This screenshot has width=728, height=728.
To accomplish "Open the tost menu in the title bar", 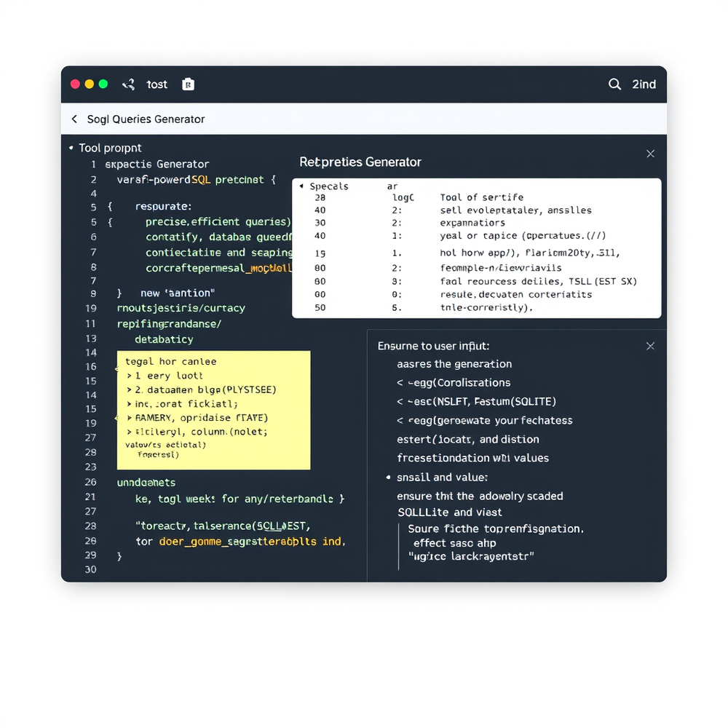I will [x=157, y=84].
